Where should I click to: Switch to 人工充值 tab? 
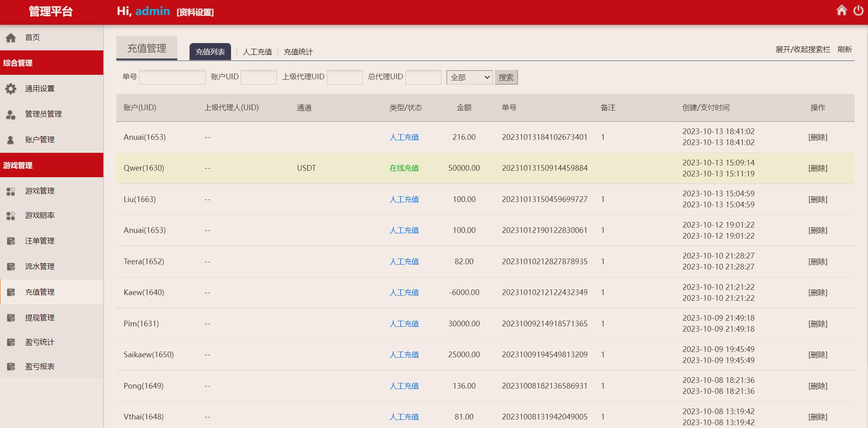click(257, 52)
